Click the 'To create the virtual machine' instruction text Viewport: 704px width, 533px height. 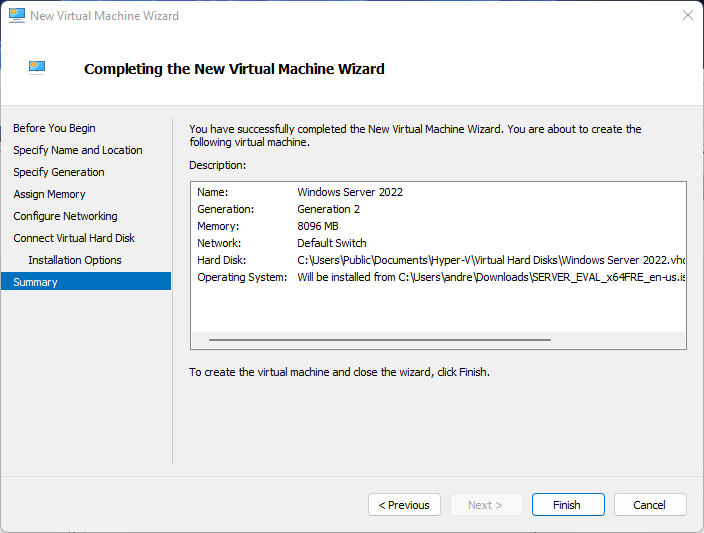[339, 372]
